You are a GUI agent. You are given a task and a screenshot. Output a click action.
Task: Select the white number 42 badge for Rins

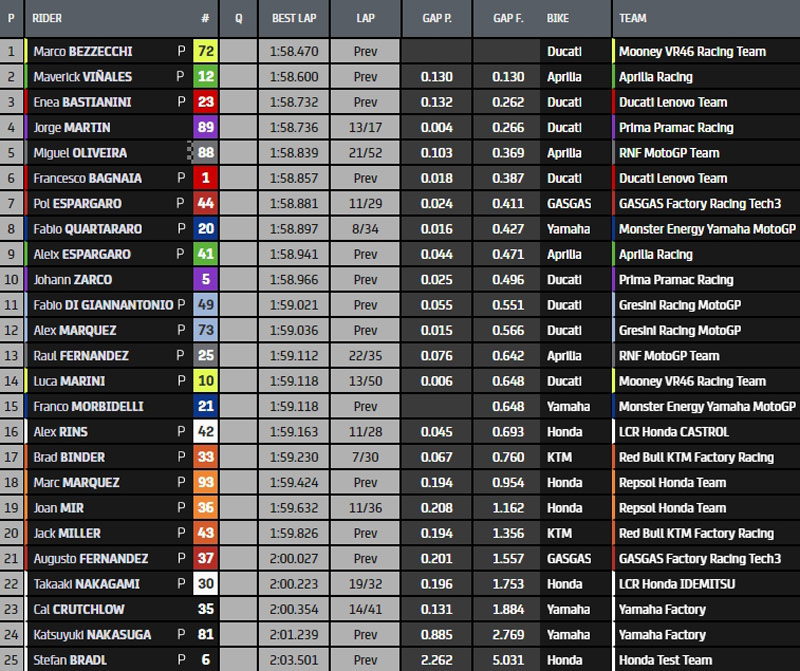(x=206, y=432)
